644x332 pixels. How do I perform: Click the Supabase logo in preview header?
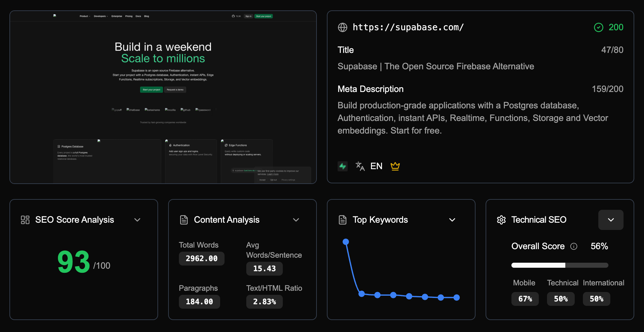[x=55, y=15]
